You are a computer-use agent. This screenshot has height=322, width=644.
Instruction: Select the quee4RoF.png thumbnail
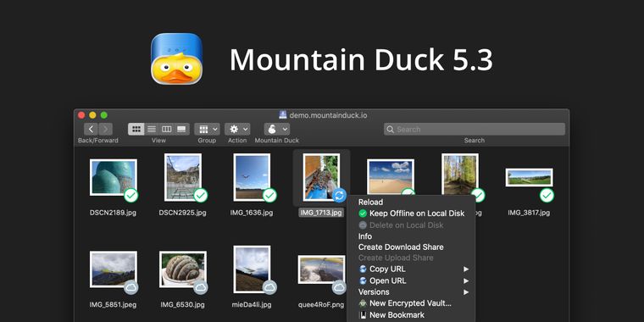pos(321,269)
